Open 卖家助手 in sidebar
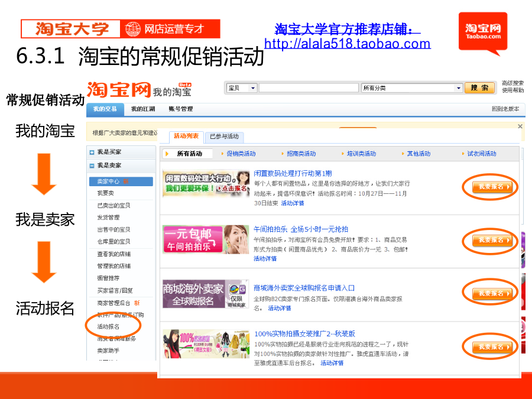This screenshot has height=399, width=532. pyautogui.click(x=108, y=351)
